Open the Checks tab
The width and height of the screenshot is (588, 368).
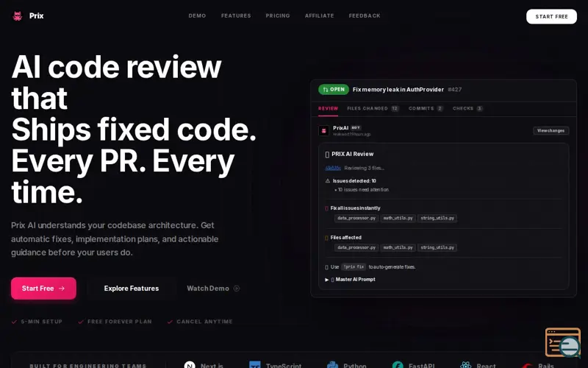point(467,108)
